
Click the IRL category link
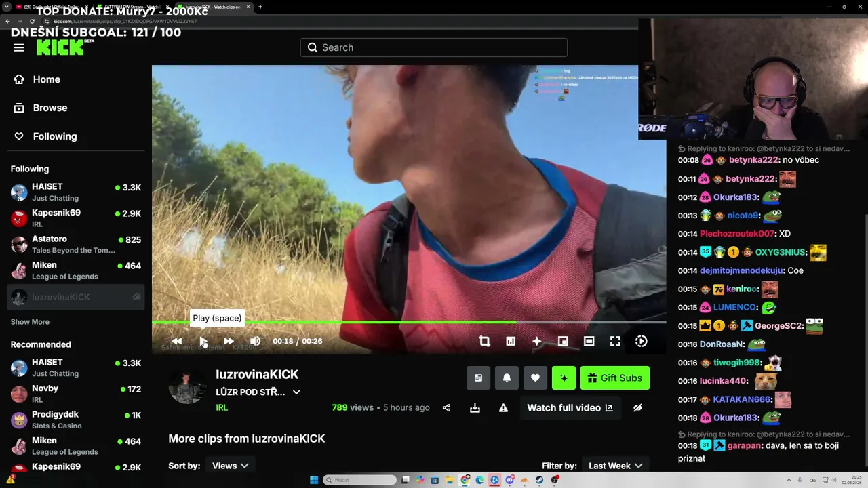(222, 407)
